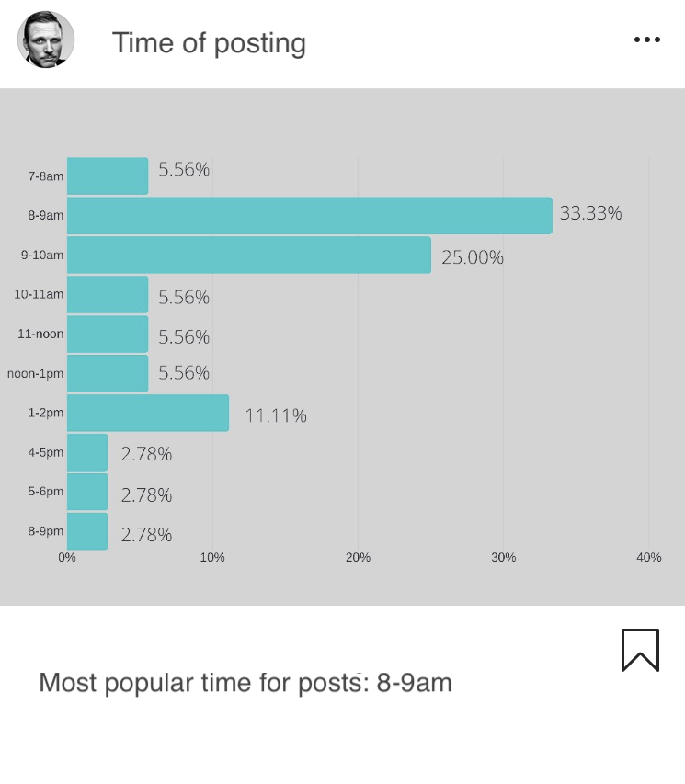685x784 pixels.
Task: Open the three-dot more options menu
Action: click(647, 40)
